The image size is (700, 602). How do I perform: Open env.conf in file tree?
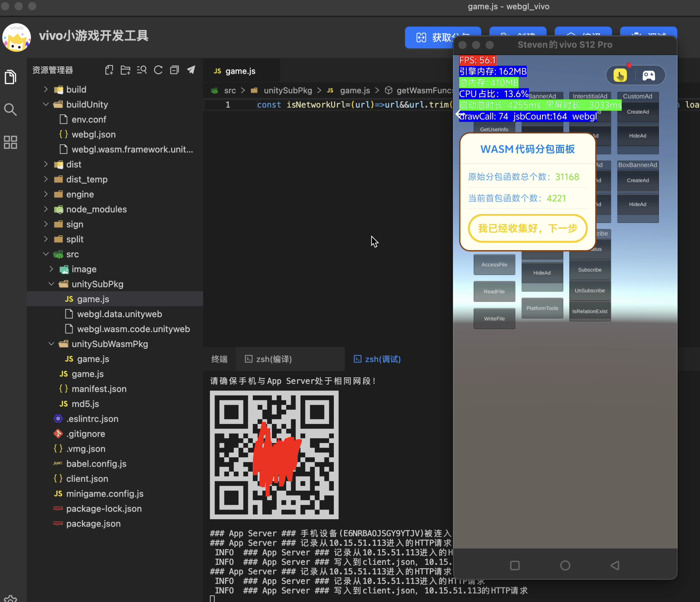pos(89,119)
